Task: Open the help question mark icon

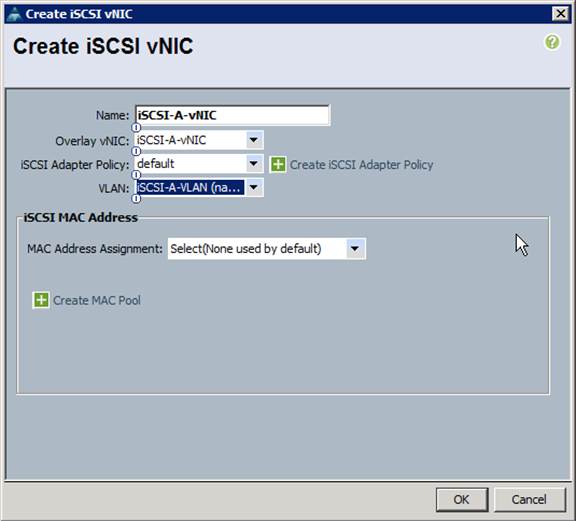Action: click(x=552, y=42)
